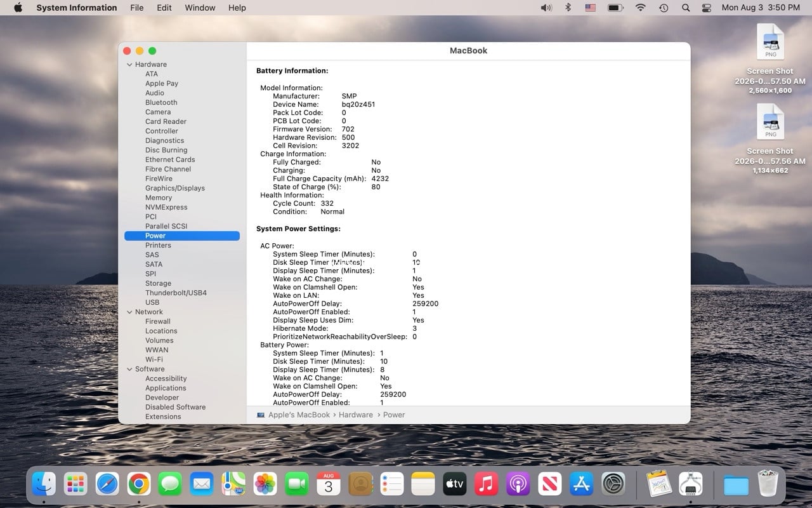Select Storage in the sidebar
Image resolution: width=812 pixels, height=508 pixels.
[158, 283]
